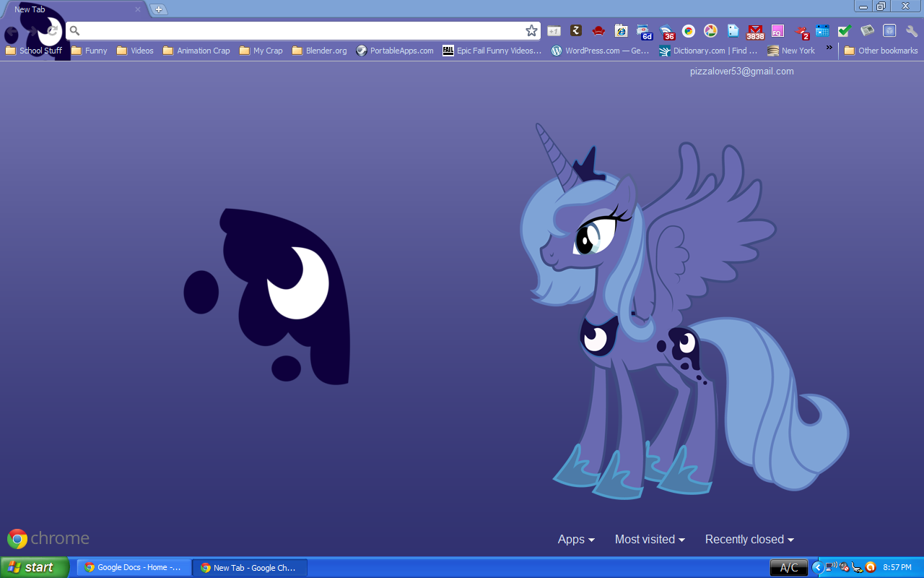The image size is (924, 578).
Task: Expand the Apps menu
Action: 576,539
